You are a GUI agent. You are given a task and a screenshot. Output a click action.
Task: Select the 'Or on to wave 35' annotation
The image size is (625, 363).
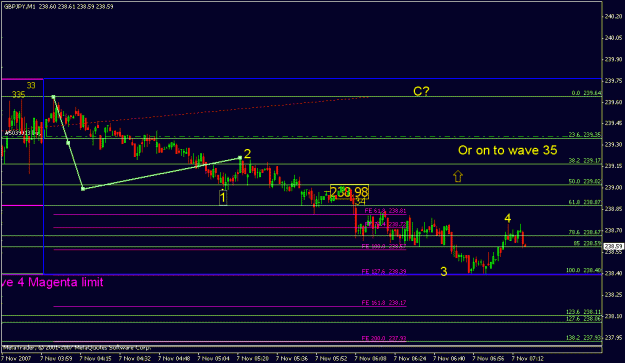tap(507, 150)
